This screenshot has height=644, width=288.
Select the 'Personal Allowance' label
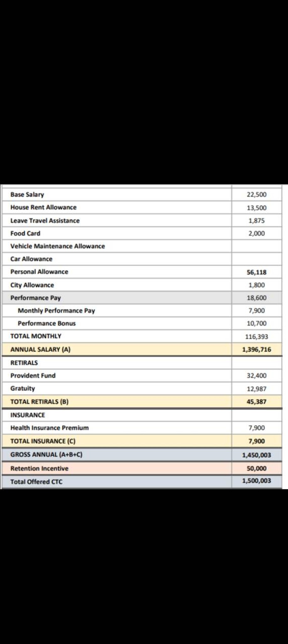39,272
